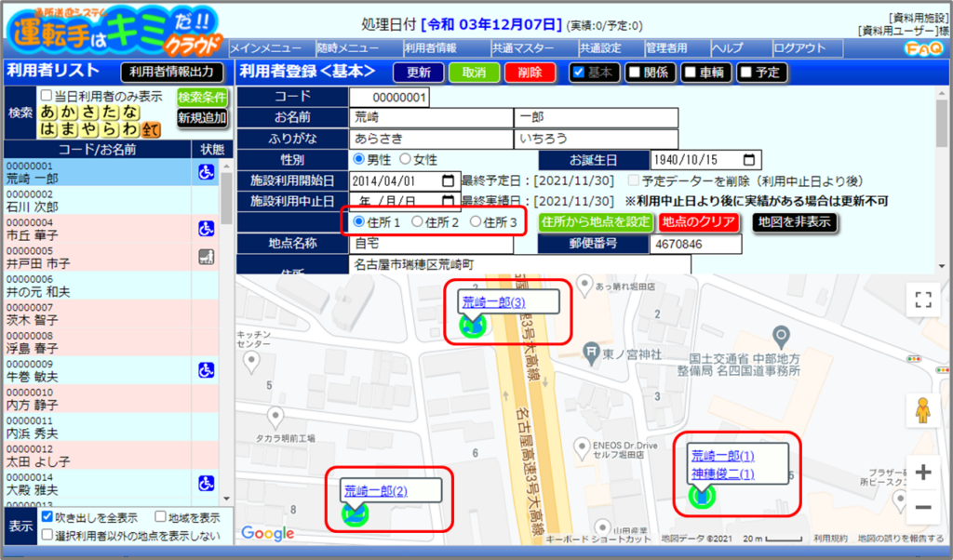Zoom out the map with minus

[x=922, y=507]
